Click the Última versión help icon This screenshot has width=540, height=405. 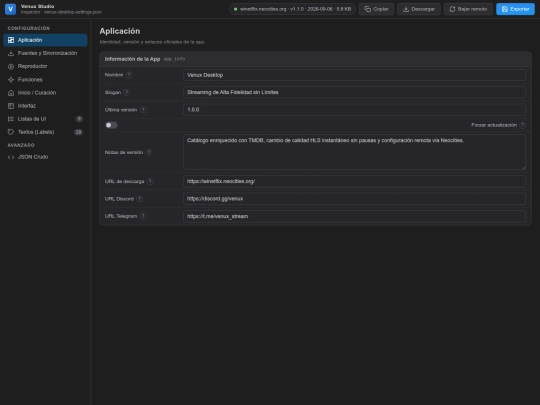(x=143, y=110)
